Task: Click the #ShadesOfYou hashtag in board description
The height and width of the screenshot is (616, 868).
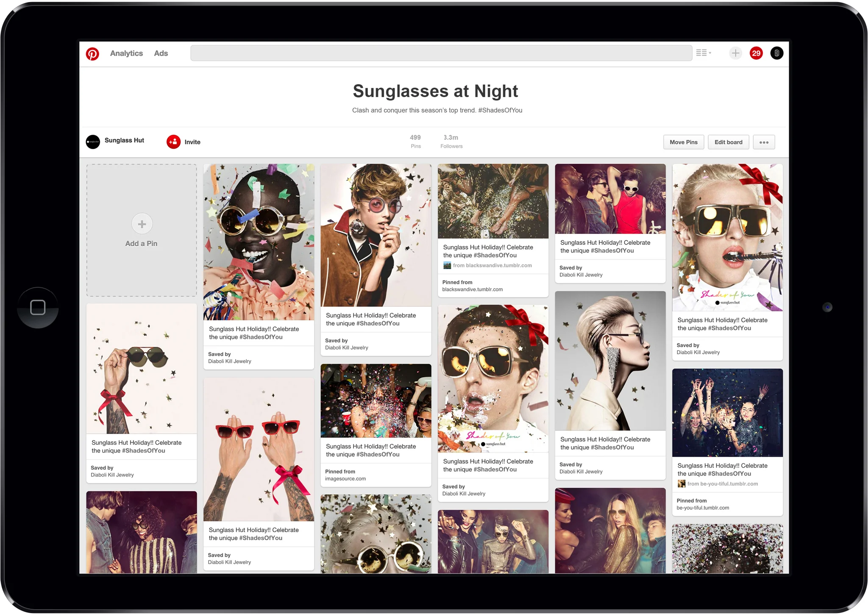Action: [x=500, y=110]
